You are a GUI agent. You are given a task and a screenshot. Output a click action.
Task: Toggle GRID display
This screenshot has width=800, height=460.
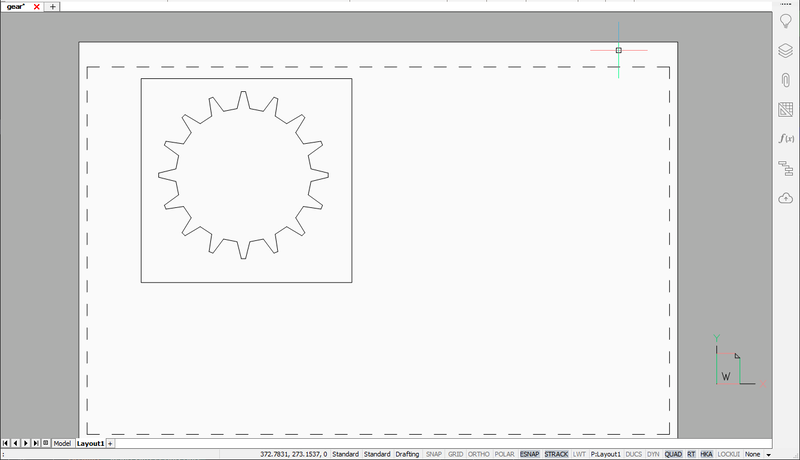click(456, 454)
